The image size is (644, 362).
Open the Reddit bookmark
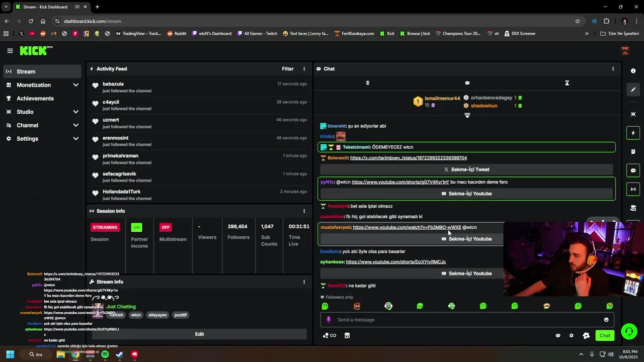(x=177, y=34)
